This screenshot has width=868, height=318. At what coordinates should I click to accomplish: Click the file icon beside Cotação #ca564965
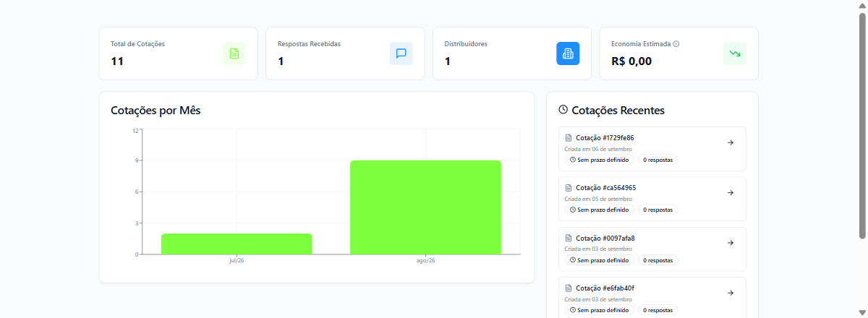569,188
